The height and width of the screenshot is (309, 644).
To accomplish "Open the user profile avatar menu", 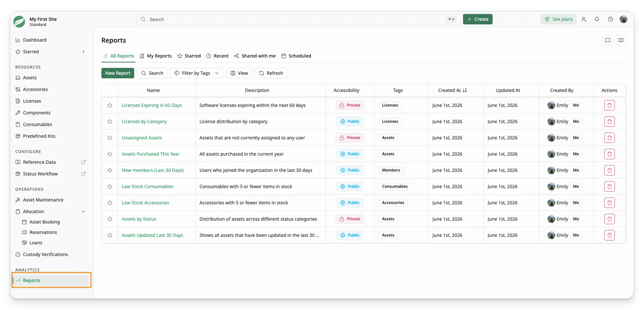I will click(x=624, y=19).
